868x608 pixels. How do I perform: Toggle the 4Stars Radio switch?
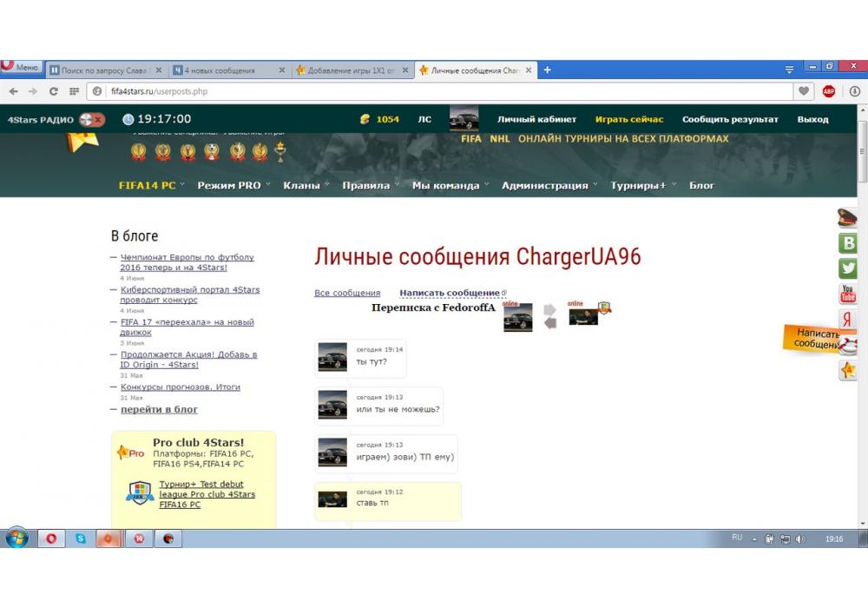tap(92, 120)
